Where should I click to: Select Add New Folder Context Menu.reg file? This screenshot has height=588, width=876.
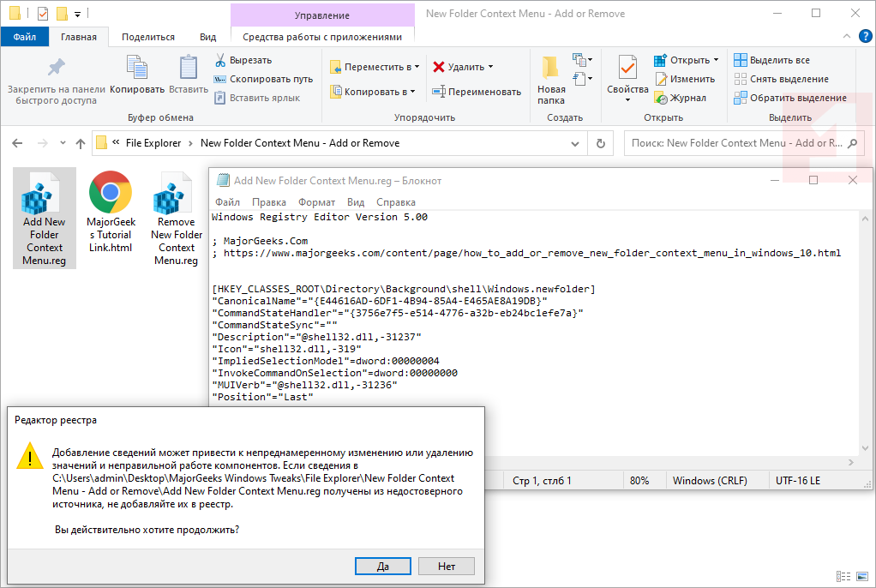pyautogui.click(x=44, y=219)
